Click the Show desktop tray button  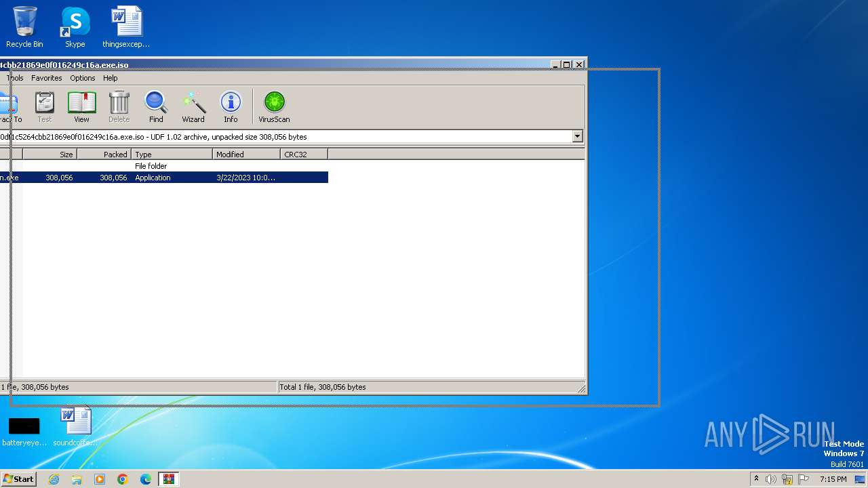pos(860,479)
